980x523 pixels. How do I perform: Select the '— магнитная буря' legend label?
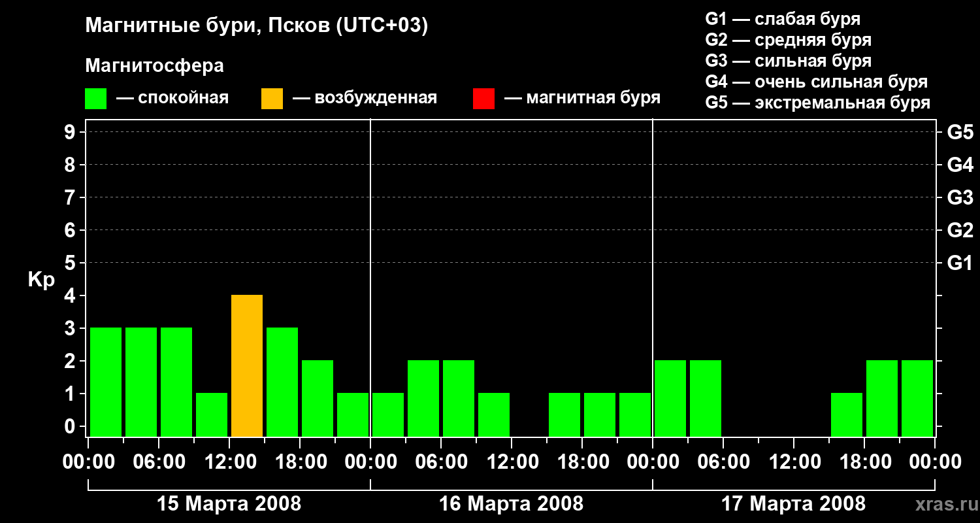pos(582,98)
